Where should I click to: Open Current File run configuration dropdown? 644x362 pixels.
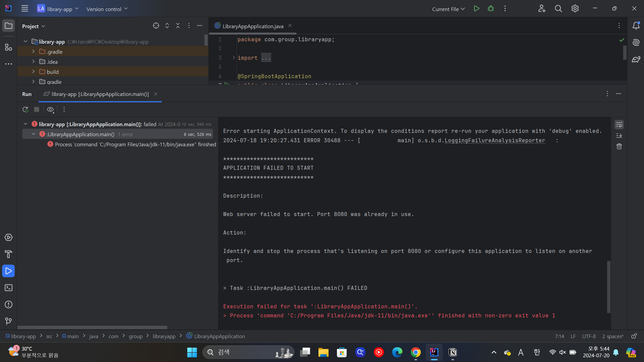point(448,9)
